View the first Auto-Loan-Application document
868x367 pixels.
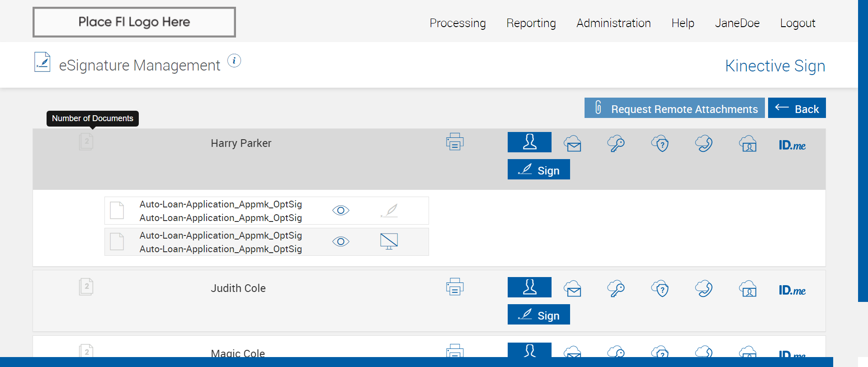pyautogui.click(x=341, y=211)
